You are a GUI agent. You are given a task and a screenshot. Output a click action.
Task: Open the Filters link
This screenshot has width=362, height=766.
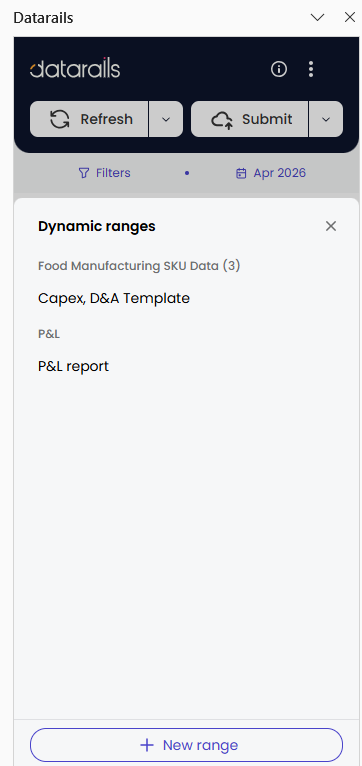tap(105, 173)
